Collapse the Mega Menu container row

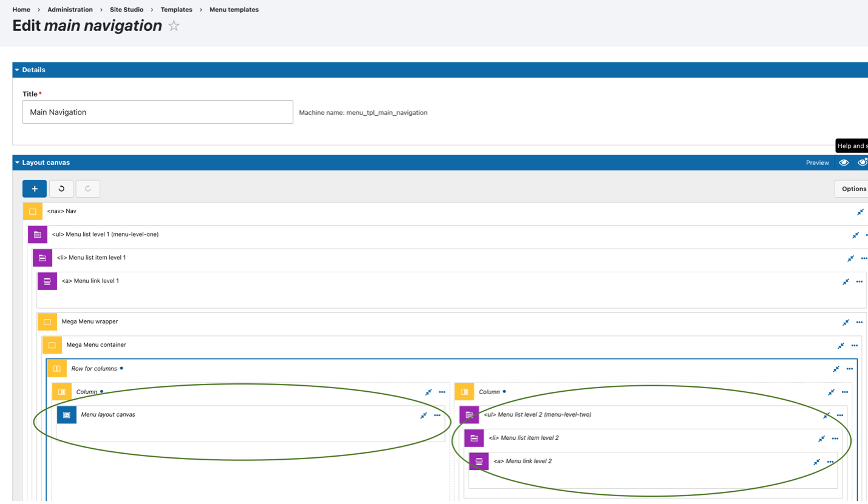(841, 346)
